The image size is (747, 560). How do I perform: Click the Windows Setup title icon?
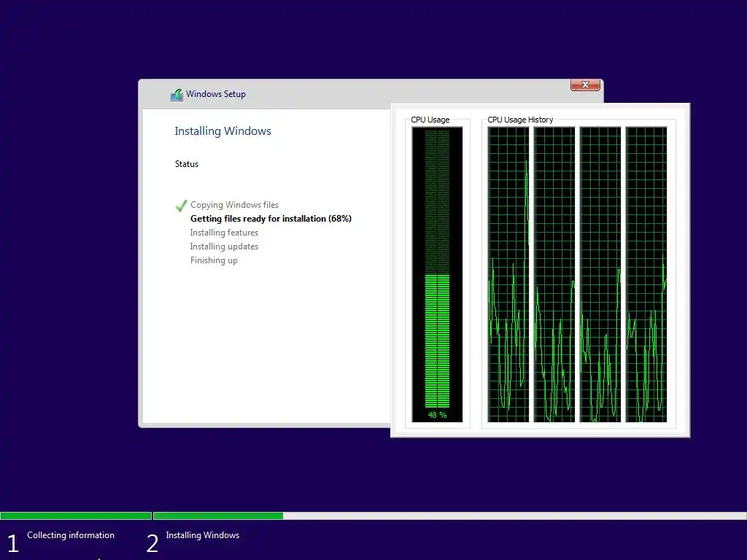pos(177,94)
